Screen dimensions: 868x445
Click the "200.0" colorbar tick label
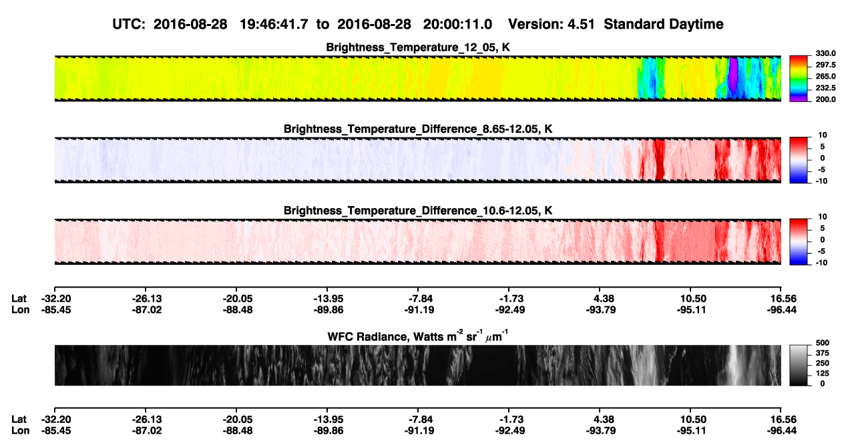point(825,99)
